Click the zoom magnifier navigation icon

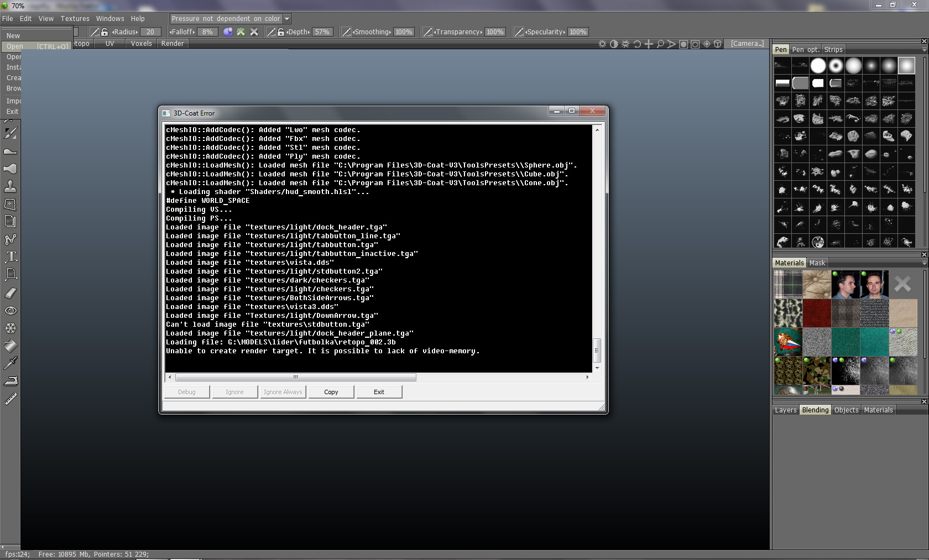[660, 44]
